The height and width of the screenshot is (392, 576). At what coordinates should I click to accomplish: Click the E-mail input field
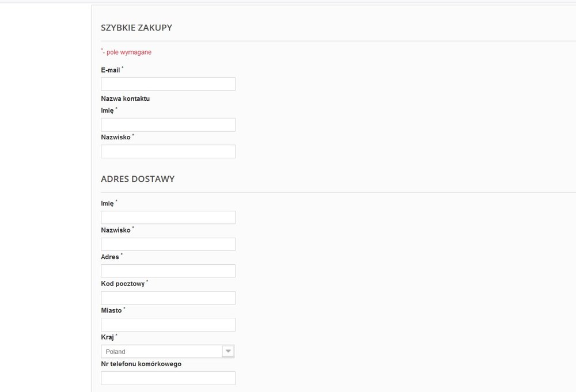168,84
